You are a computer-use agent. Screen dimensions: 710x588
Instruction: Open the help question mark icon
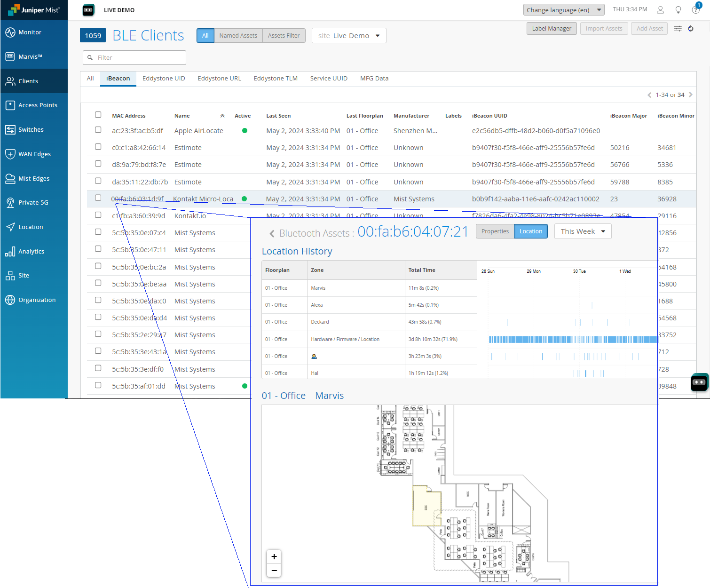[695, 10]
